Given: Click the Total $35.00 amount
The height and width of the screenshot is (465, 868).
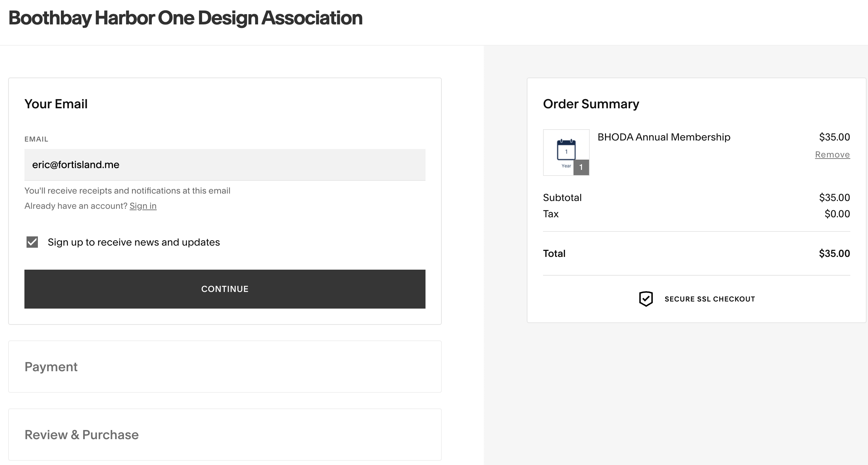Looking at the screenshot, I should 834,253.
